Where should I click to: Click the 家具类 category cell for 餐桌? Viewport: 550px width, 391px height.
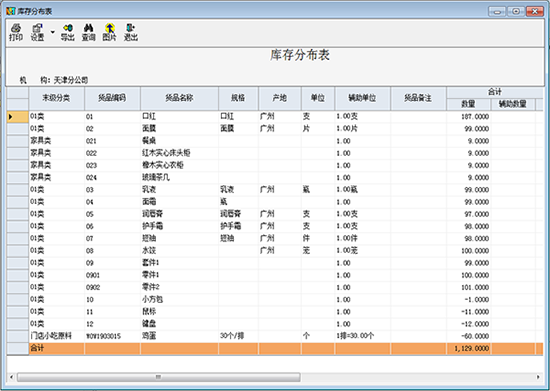tap(56, 141)
